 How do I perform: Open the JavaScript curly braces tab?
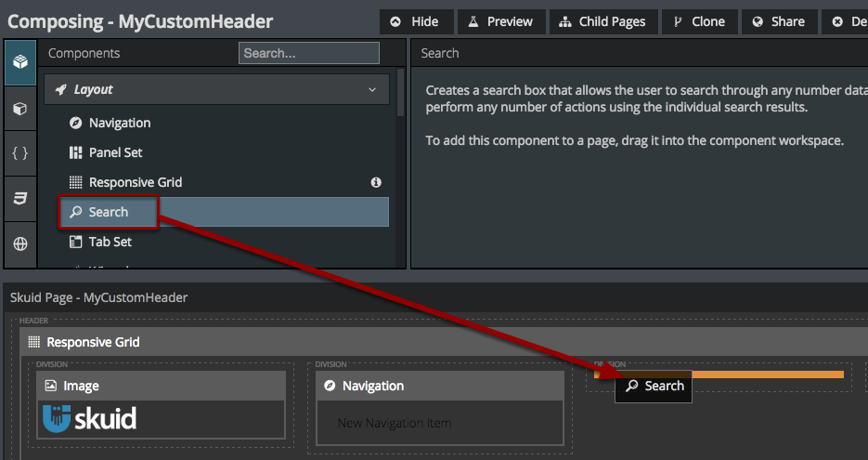point(19,153)
